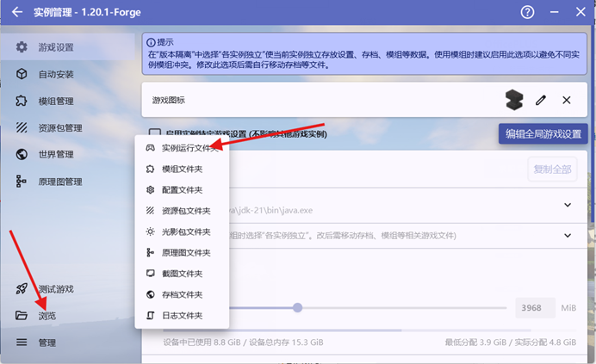
Task: Click the pencil icon to edit game icon
Action: (541, 100)
